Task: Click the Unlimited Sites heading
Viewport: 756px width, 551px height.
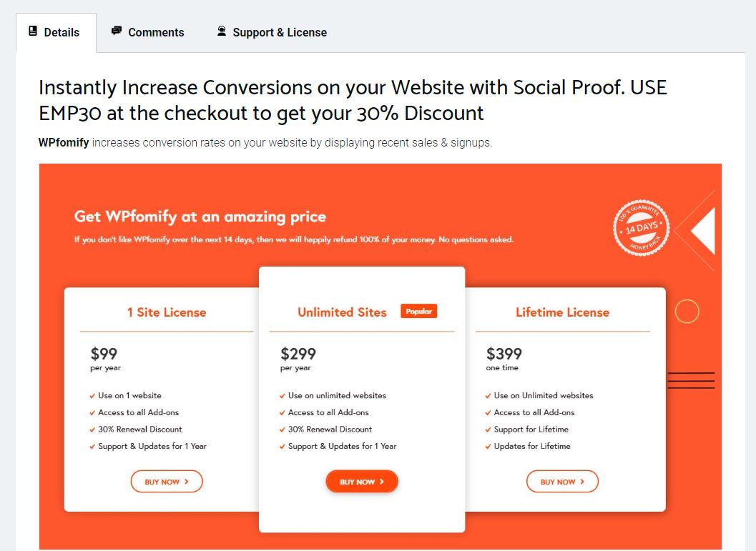Action: point(342,312)
